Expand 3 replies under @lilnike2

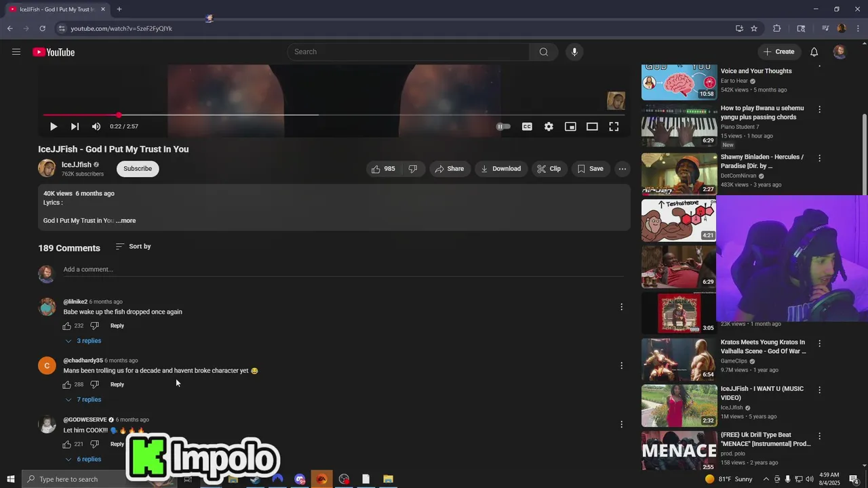(83, 341)
